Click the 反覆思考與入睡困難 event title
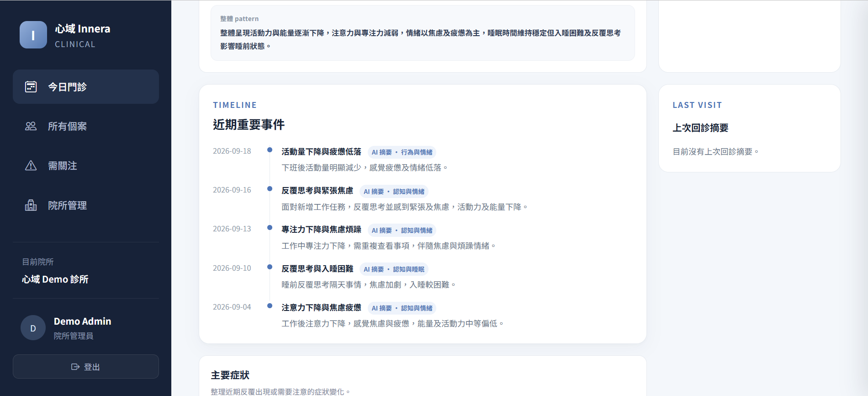 [x=317, y=269]
